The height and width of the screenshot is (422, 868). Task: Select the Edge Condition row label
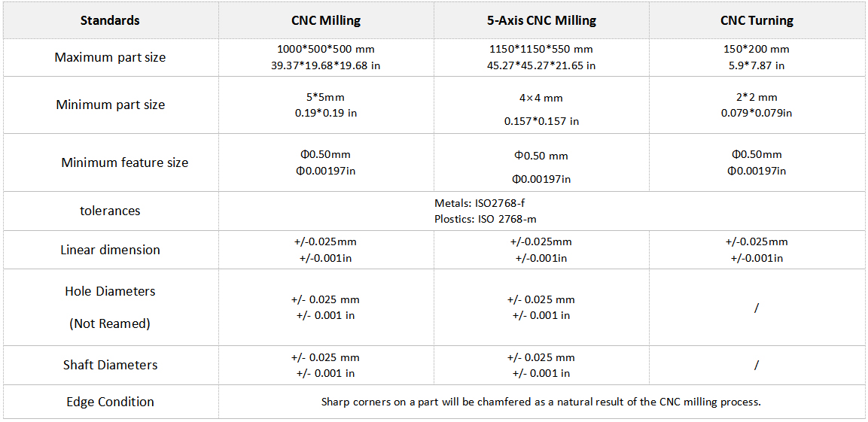tap(110, 402)
